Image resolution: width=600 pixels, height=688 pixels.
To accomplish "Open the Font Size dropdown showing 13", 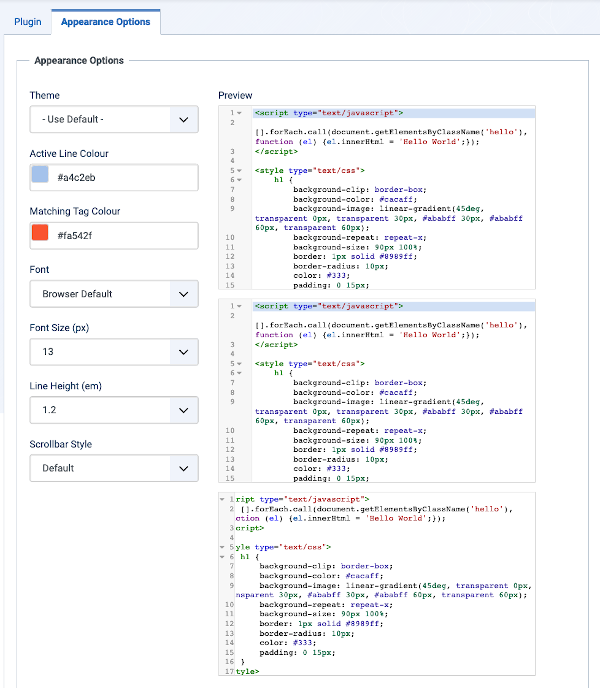I will pos(114,352).
